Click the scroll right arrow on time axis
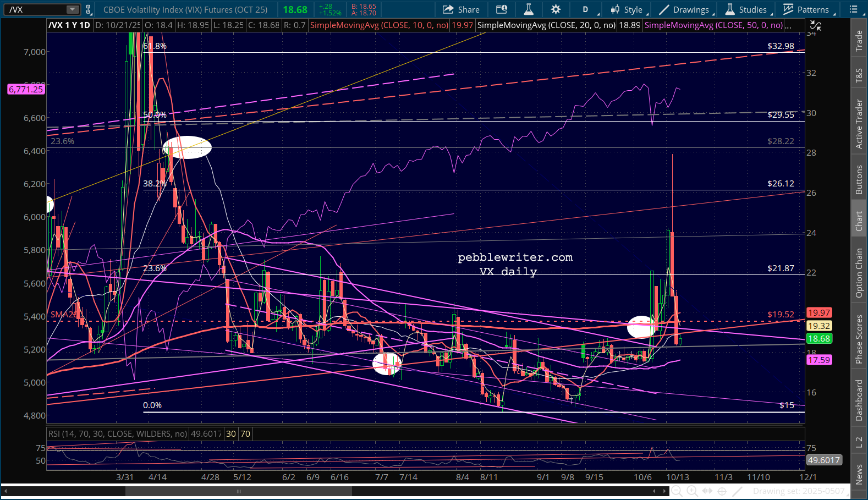Viewport: 868px width, 500px height. [666, 491]
